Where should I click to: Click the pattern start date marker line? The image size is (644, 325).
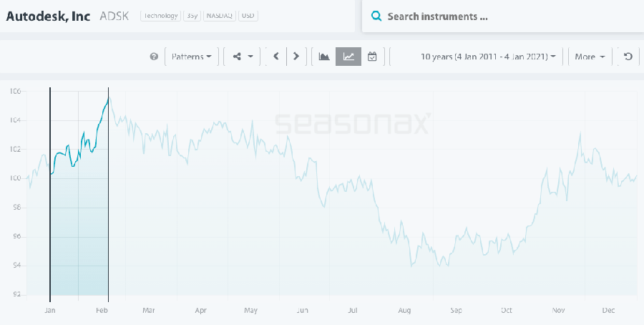click(50, 193)
